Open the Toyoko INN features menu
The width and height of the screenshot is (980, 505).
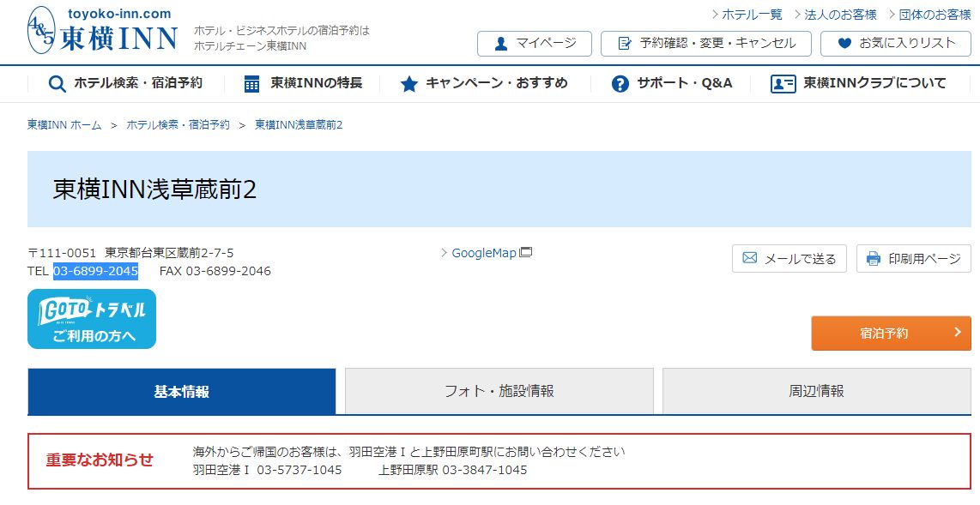303,83
